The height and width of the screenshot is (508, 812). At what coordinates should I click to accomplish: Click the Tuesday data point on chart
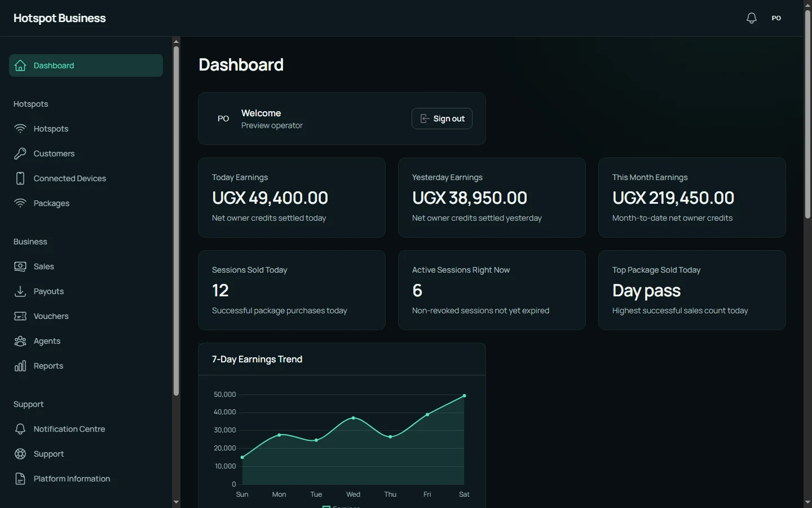coord(316,440)
